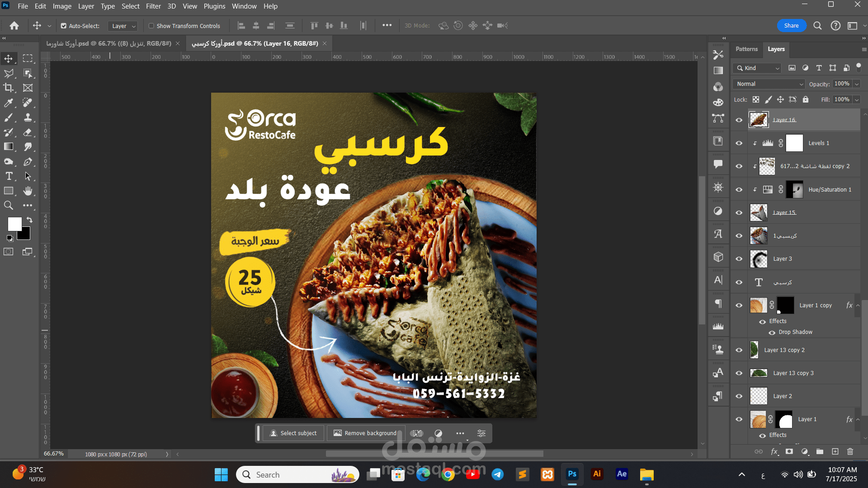This screenshot has width=868, height=488.
Task: Open the Plugins menu
Action: tap(214, 6)
